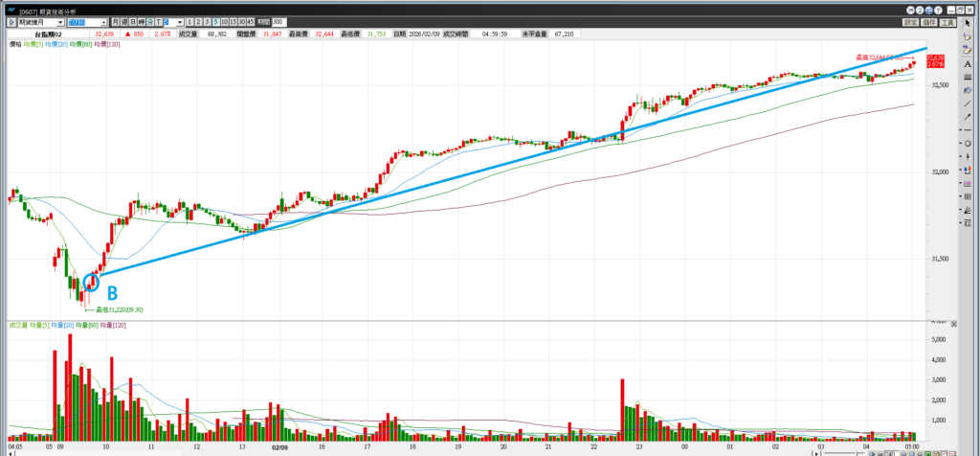Toggle the 月 (monthly) period button
980x456 pixels.
click(116, 21)
